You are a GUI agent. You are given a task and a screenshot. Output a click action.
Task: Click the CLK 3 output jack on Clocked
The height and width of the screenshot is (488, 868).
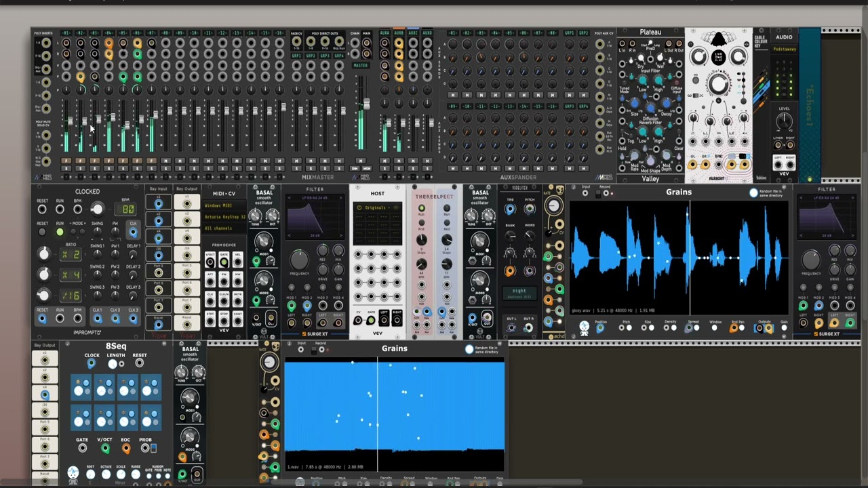133,318
